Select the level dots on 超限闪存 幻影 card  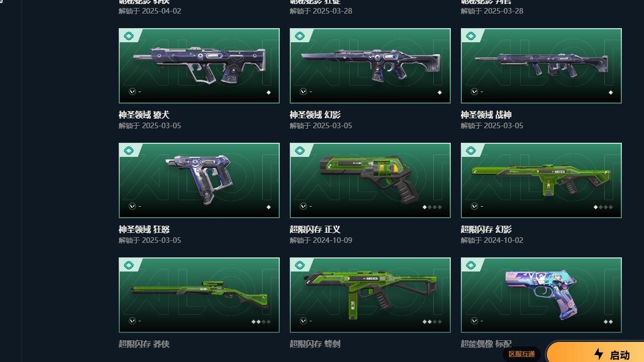coord(603,207)
